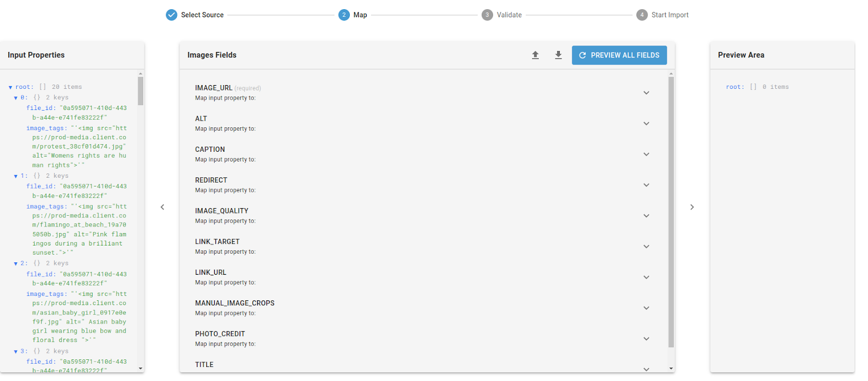Screen dimensions: 868x381
Task: Expand the REDIRECT field mapping
Action: point(646,185)
